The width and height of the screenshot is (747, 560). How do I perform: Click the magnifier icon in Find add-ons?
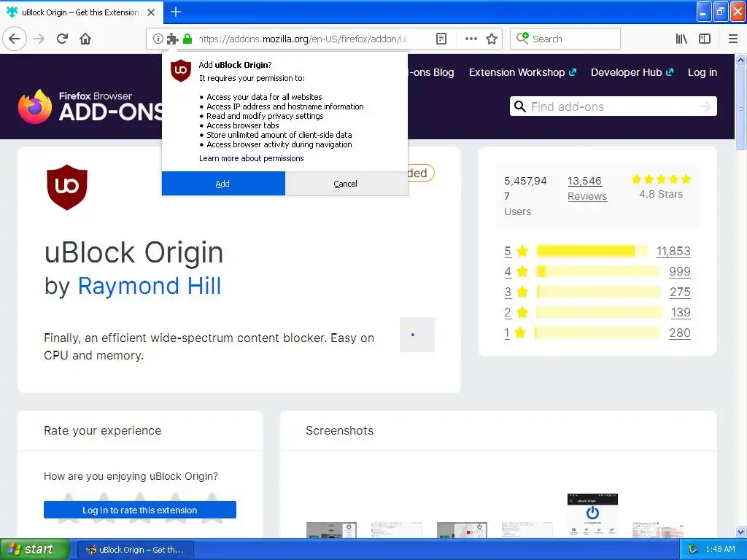(520, 106)
